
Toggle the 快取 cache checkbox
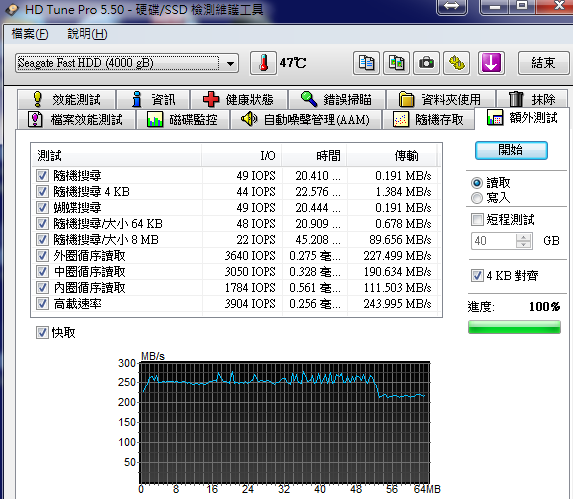[42, 333]
